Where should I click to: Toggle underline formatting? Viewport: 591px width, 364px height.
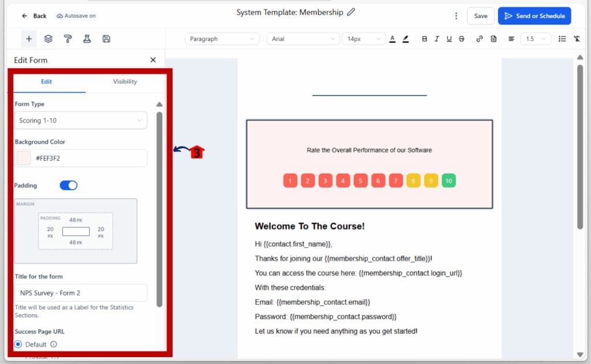[x=449, y=39]
